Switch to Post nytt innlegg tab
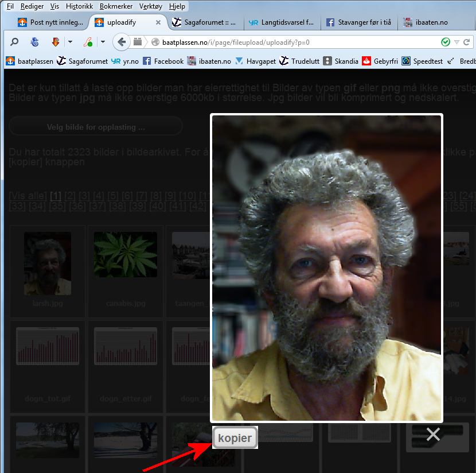 pyautogui.click(x=50, y=22)
